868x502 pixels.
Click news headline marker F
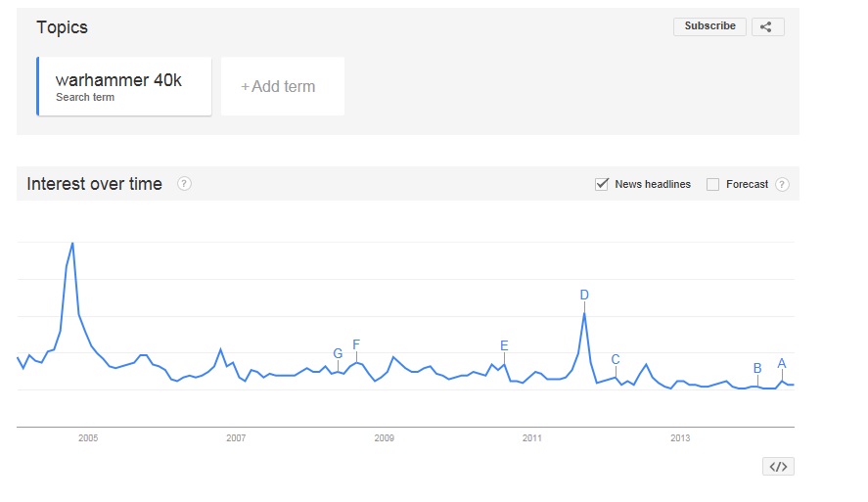tap(356, 344)
